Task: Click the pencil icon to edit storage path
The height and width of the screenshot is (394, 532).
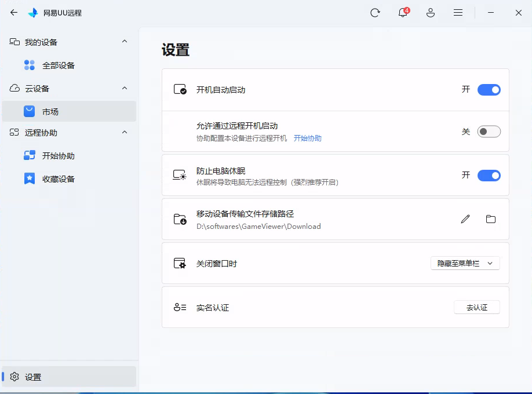Action: (465, 219)
